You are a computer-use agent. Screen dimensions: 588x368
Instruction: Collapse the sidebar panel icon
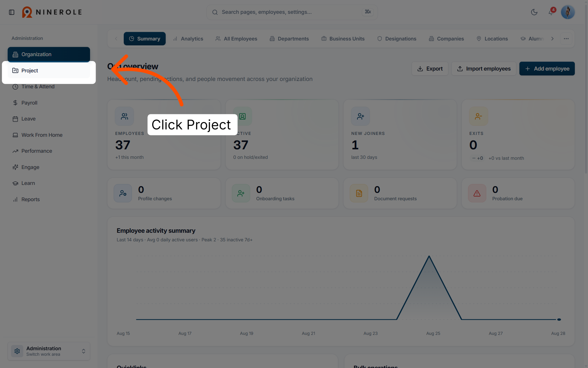click(12, 12)
